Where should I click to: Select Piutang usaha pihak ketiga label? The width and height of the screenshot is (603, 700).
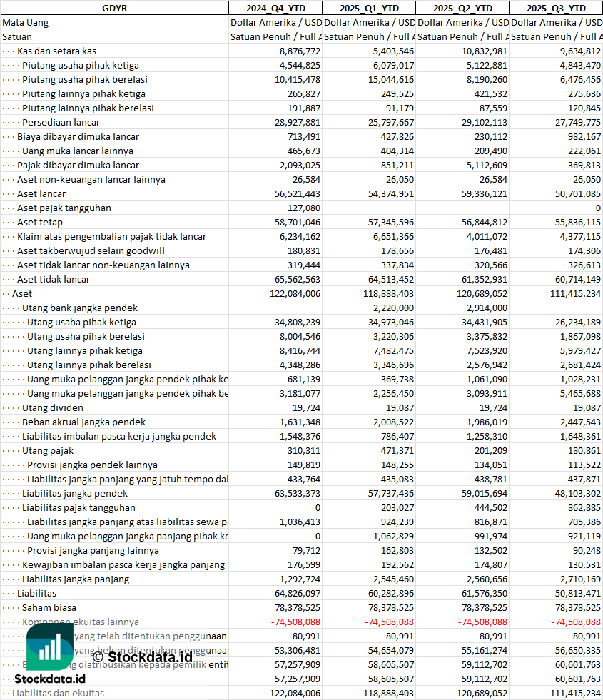pos(81,65)
